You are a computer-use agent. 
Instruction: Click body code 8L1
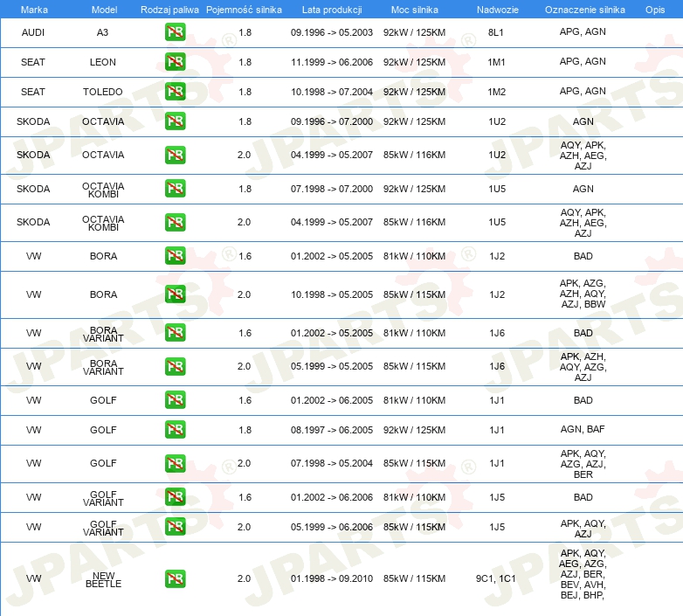click(x=496, y=32)
